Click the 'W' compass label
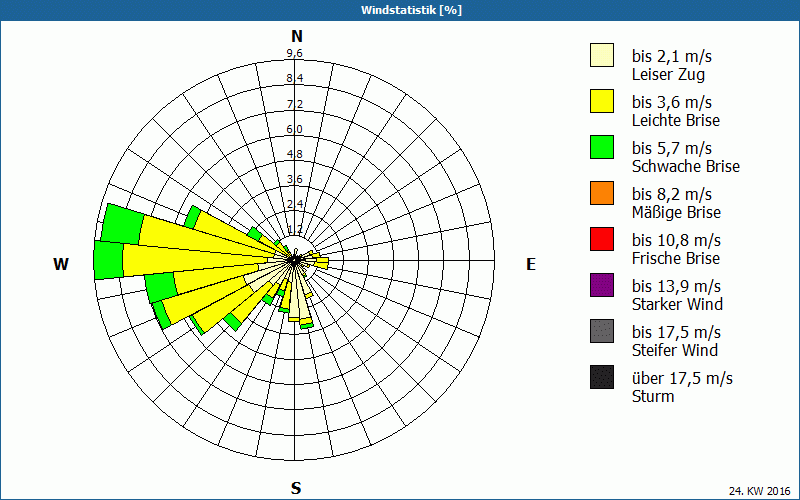This screenshot has width=800, height=500. [61, 264]
